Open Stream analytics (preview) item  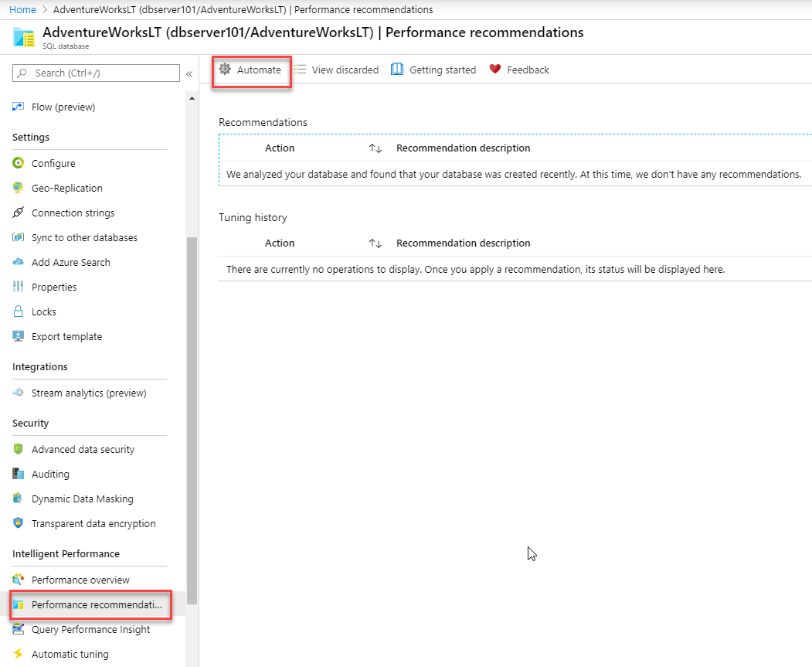pos(89,393)
